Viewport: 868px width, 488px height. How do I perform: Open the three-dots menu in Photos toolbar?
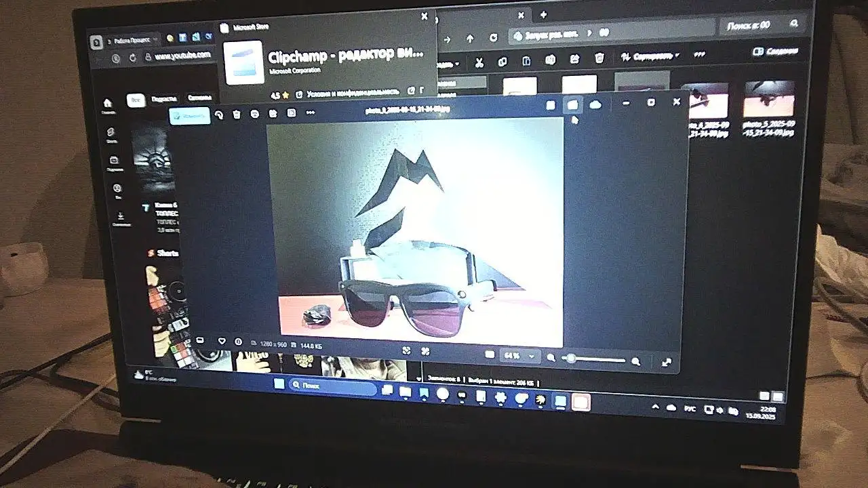(x=310, y=113)
